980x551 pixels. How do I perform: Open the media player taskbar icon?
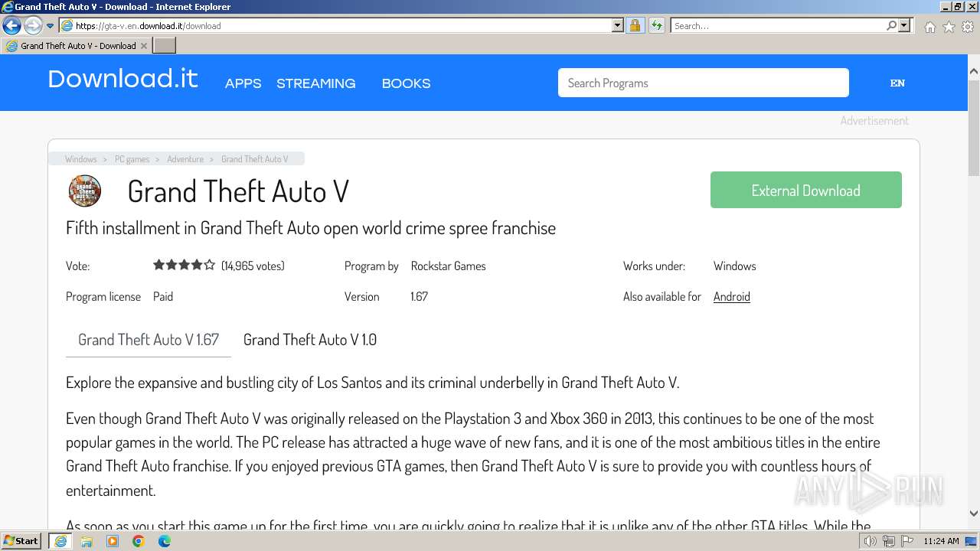pos(112,541)
